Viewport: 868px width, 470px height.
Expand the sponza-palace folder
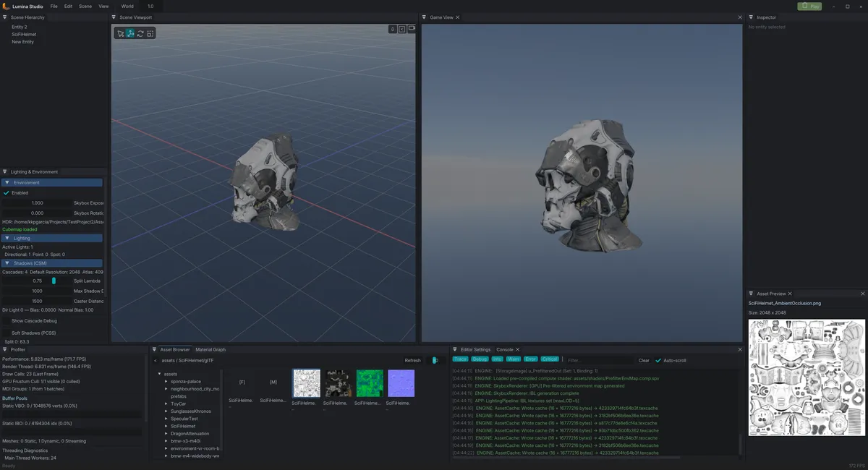[x=166, y=381]
